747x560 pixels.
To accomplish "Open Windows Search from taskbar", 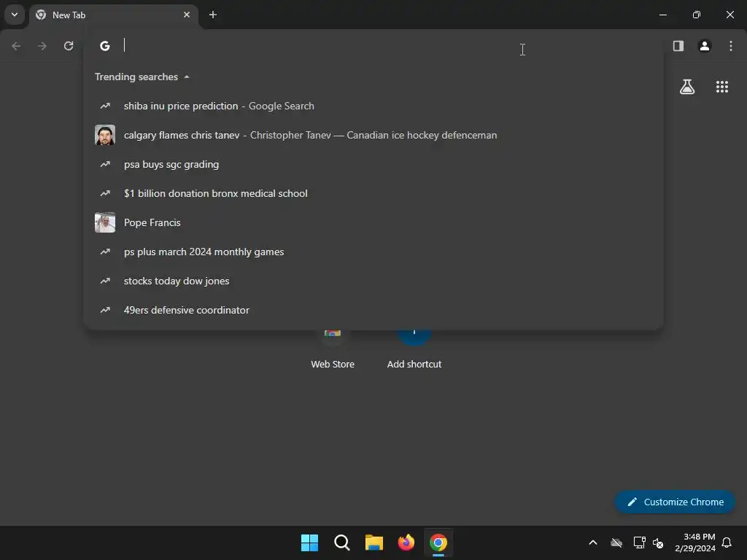I will point(342,542).
